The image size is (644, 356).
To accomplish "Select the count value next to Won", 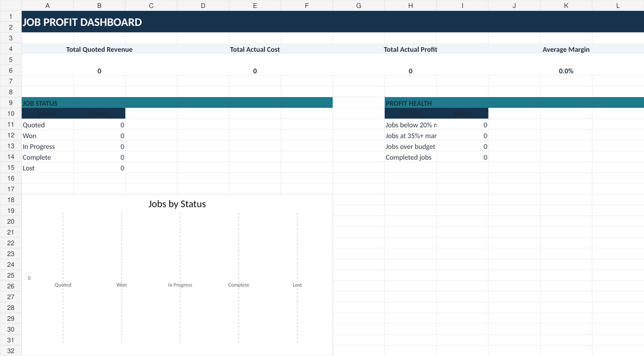I will click(x=99, y=136).
